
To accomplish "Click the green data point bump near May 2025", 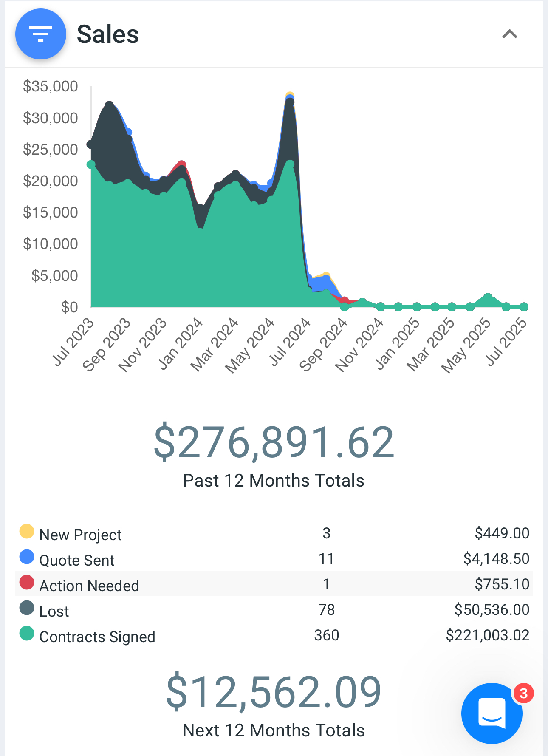I will (488, 297).
